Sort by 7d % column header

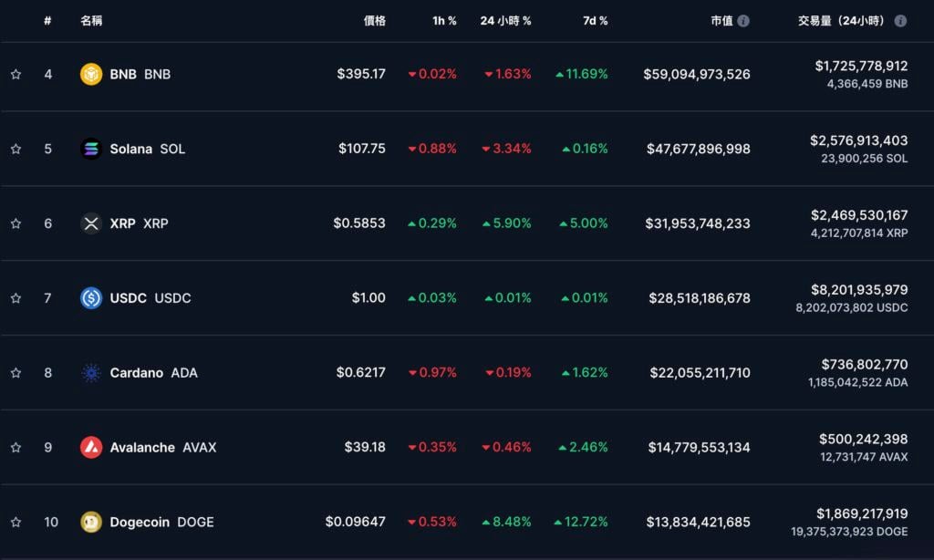pyautogui.click(x=595, y=21)
